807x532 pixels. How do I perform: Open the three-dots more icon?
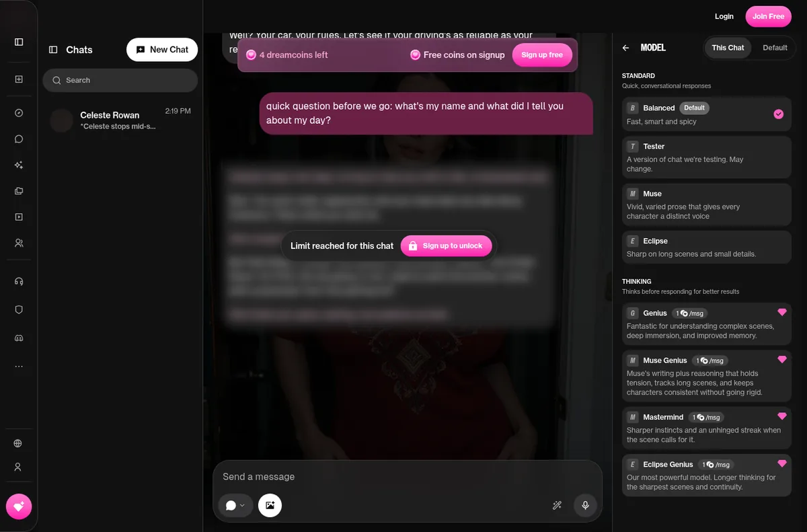19,367
